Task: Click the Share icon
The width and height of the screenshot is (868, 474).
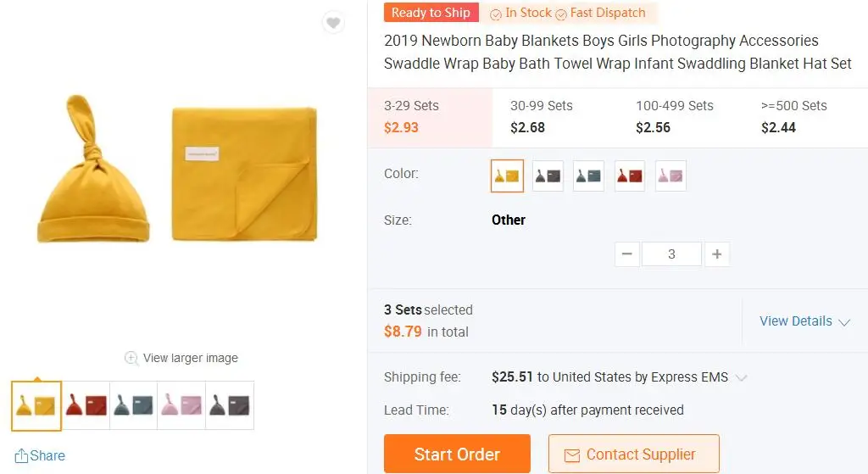Action: pyautogui.click(x=22, y=456)
